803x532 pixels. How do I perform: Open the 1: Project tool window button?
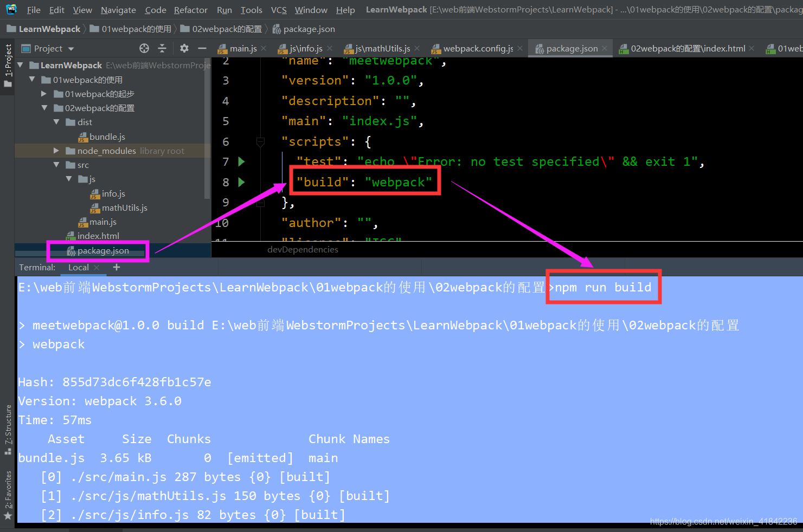(x=8, y=66)
